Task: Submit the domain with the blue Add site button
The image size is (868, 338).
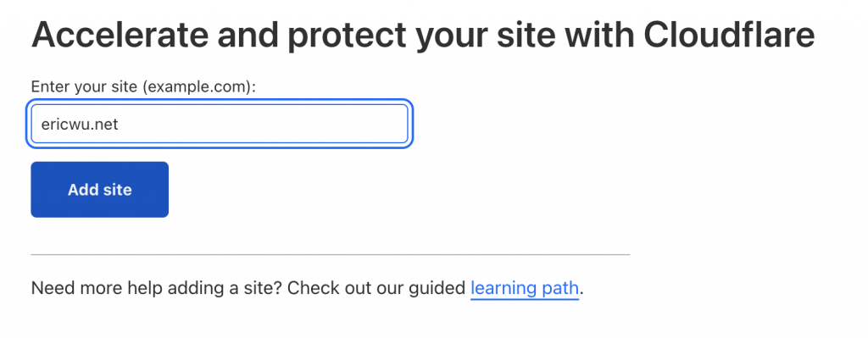Action: pos(100,190)
